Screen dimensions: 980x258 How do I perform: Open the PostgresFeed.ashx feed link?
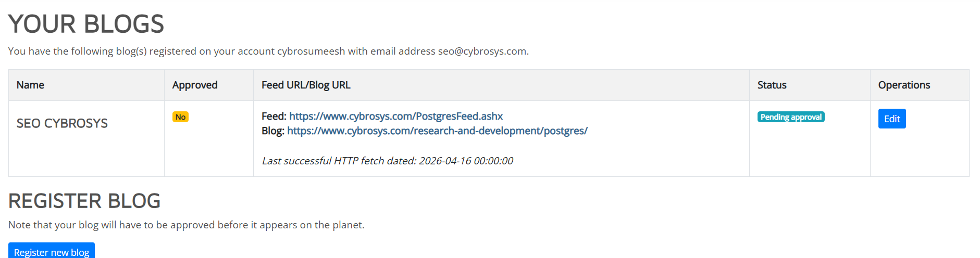pyautogui.click(x=396, y=116)
